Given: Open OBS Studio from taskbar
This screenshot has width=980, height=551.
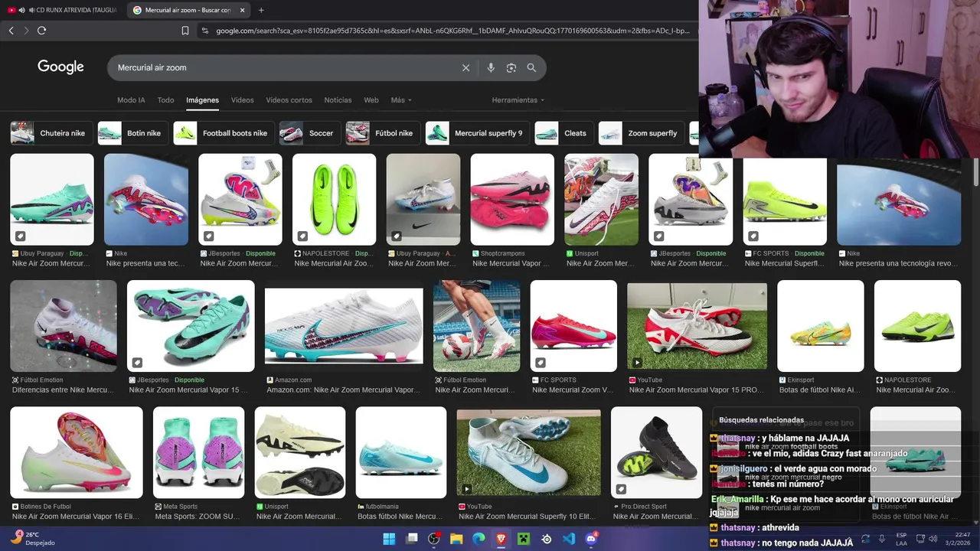Looking at the screenshot, I should 434,539.
